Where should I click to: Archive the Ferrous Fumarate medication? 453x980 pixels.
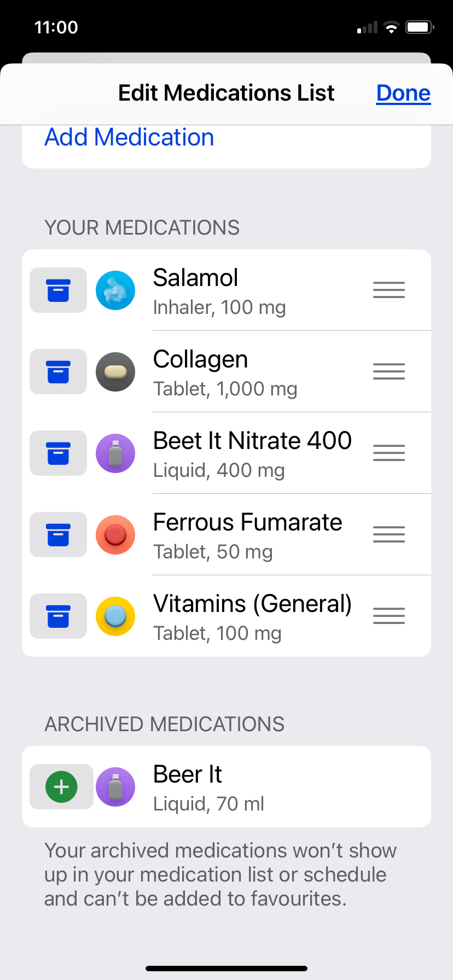click(x=58, y=535)
